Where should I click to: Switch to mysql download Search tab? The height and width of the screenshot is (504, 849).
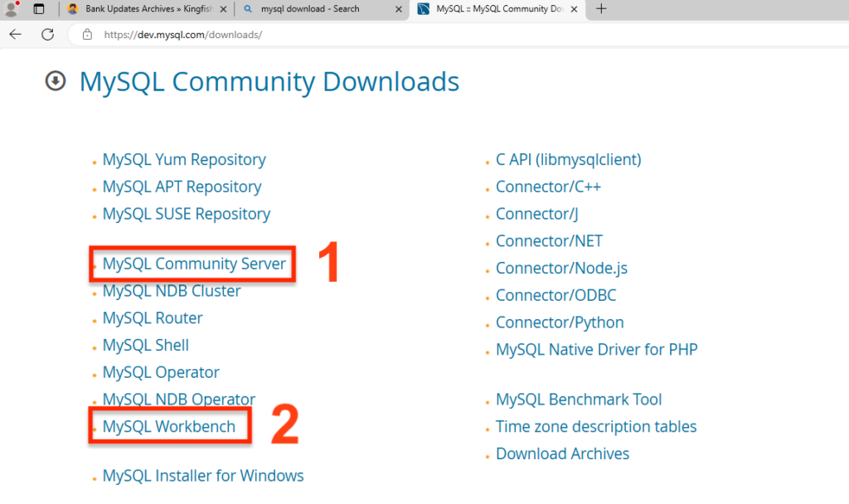(x=323, y=9)
